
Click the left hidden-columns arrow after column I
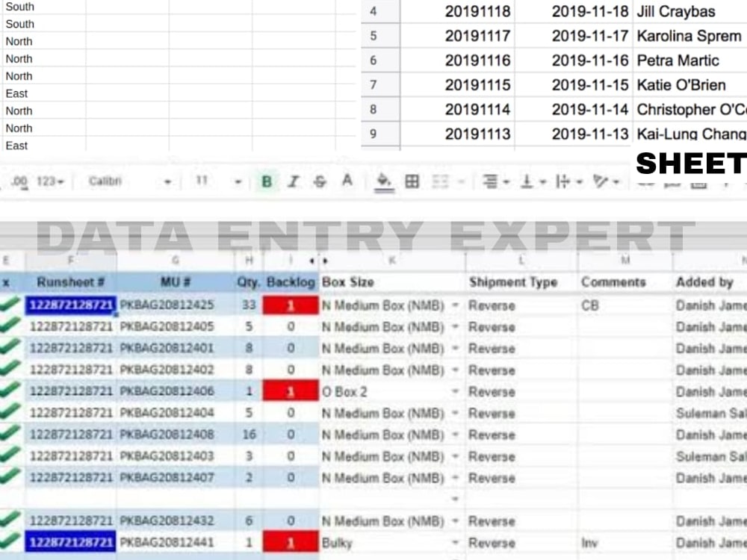click(x=311, y=261)
